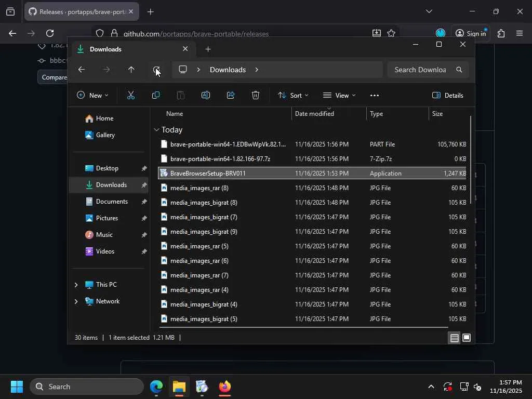
Task: Click the horizontal scrollbar in file list
Action: [303, 327]
